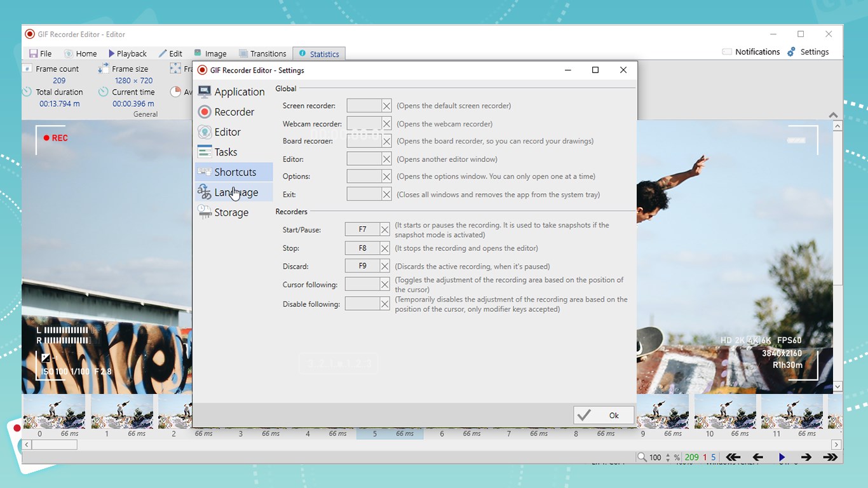Select the Application settings category
868x488 pixels.
(239, 91)
